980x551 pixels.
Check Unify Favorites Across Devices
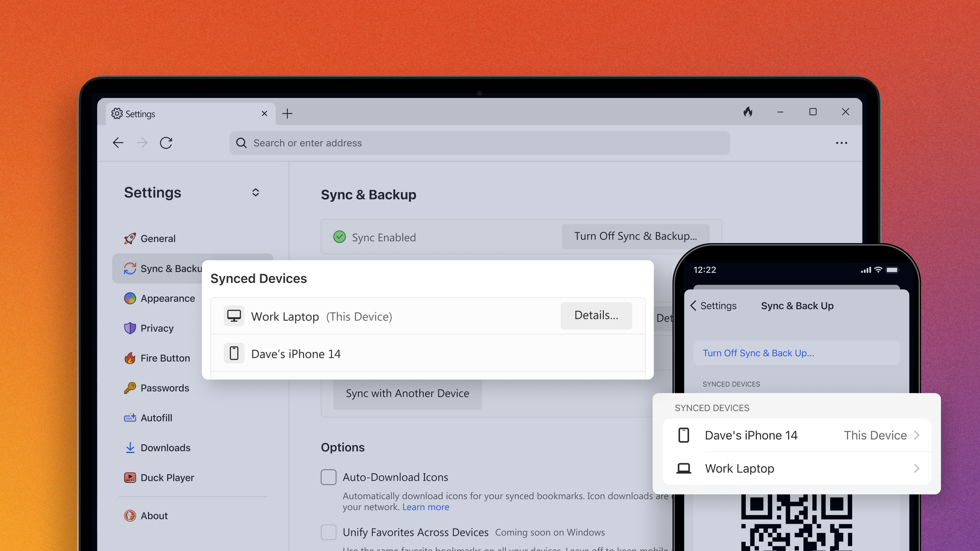pos(328,532)
